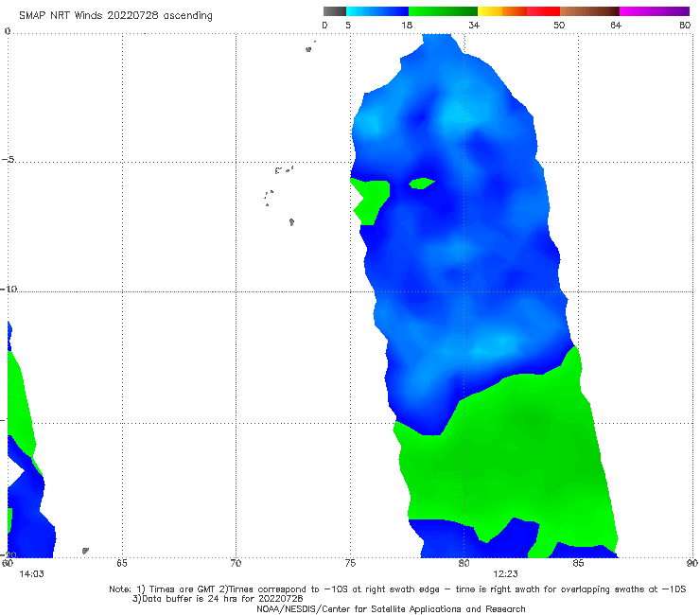The width and height of the screenshot is (700, 615).
Task: Click the magenta 64–80 color bar segment
Action: point(655,11)
